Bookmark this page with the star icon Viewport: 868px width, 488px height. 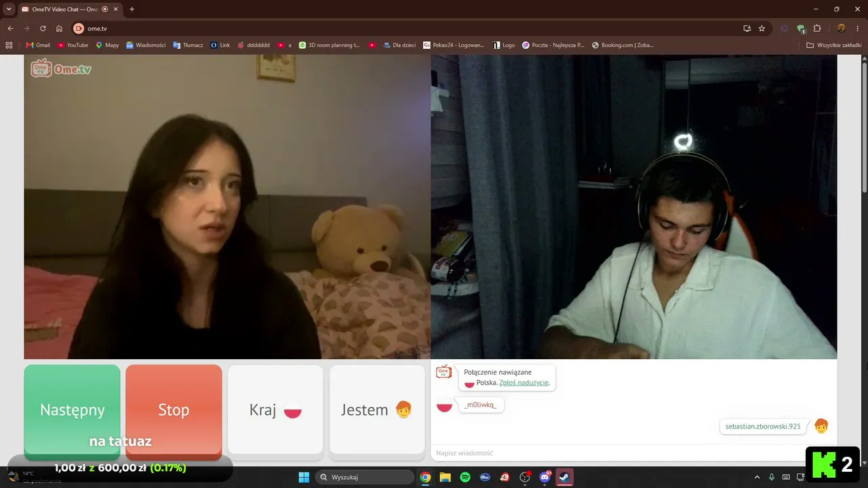click(x=762, y=28)
